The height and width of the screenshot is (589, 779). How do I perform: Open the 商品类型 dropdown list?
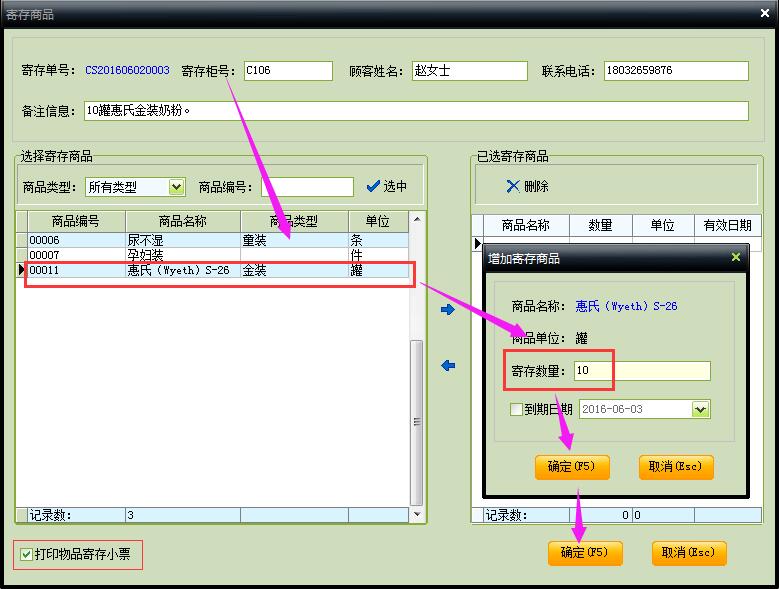[x=177, y=187]
